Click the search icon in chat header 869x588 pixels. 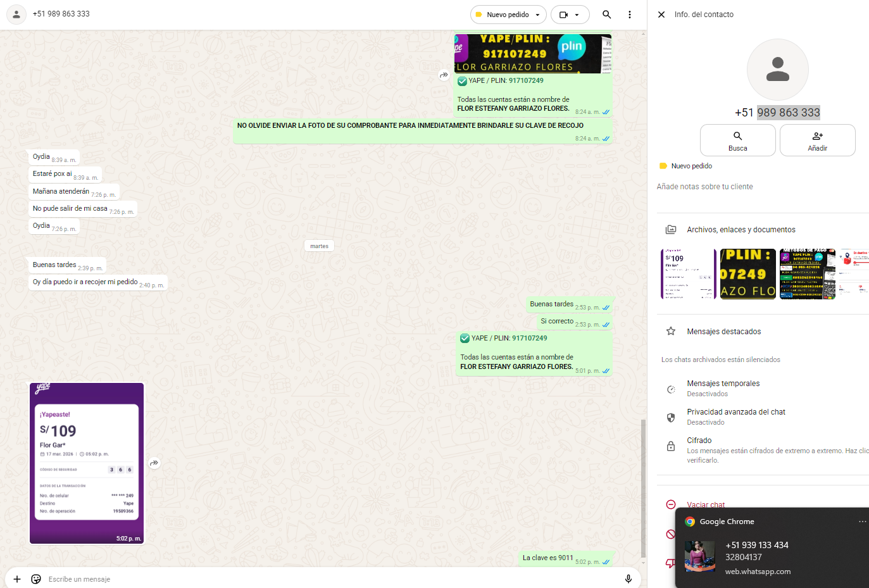[606, 15]
